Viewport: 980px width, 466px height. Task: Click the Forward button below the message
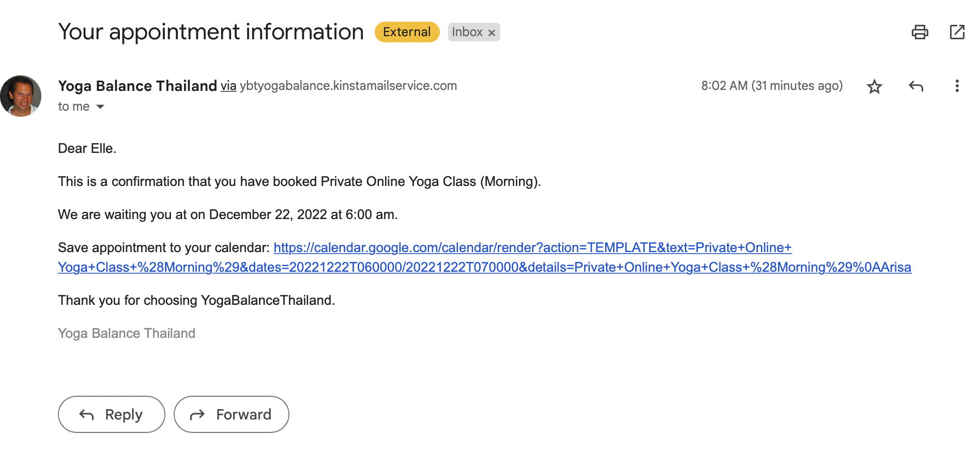pyautogui.click(x=232, y=414)
